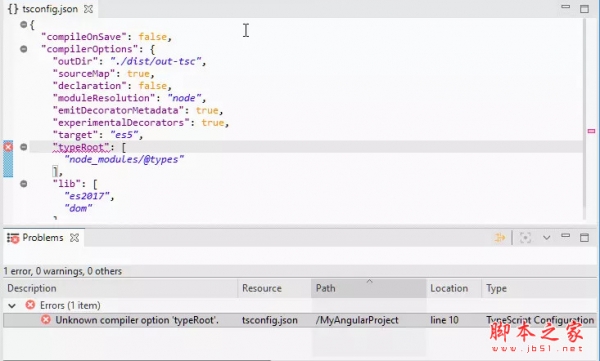
Task: Collapse the lib array fold marker
Action: tap(24, 184)
